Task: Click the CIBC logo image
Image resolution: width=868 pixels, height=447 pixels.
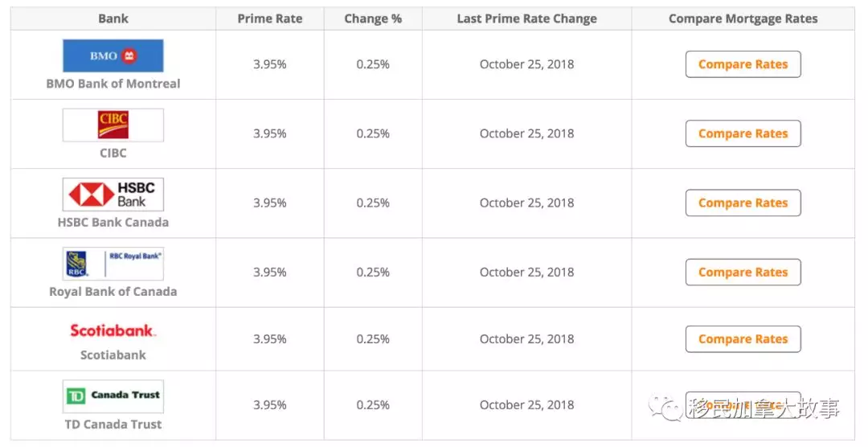Action: click(113, 125)
